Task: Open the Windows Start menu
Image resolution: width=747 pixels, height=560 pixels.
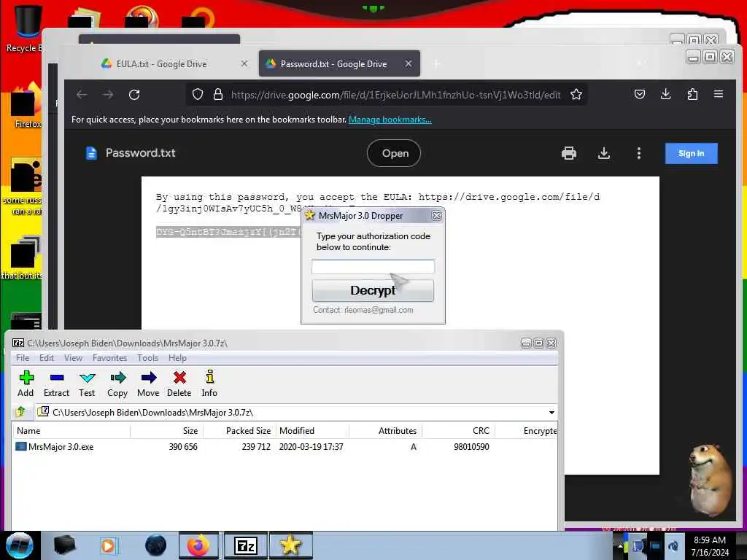Action: pyautogui.click(x=20, y=545)
